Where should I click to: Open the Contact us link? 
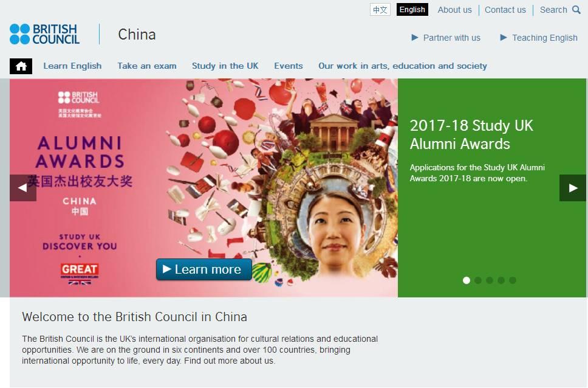click(x=505, y=10)
